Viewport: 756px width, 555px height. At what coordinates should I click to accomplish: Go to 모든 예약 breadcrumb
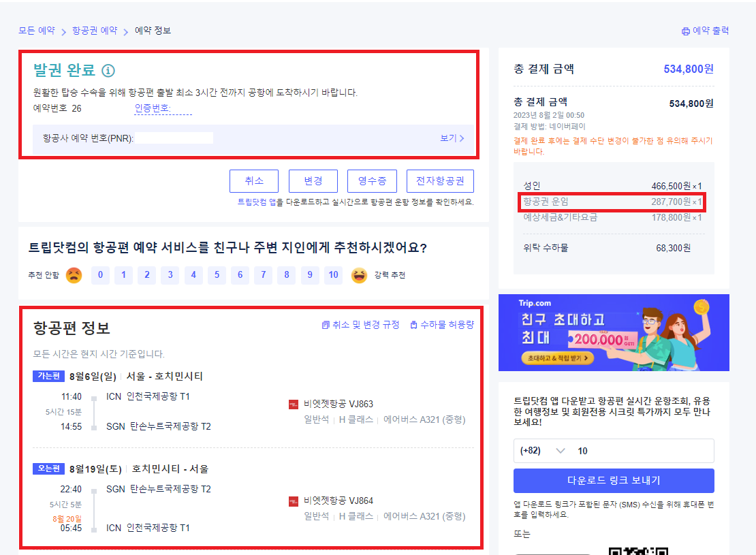click(37, 31)
